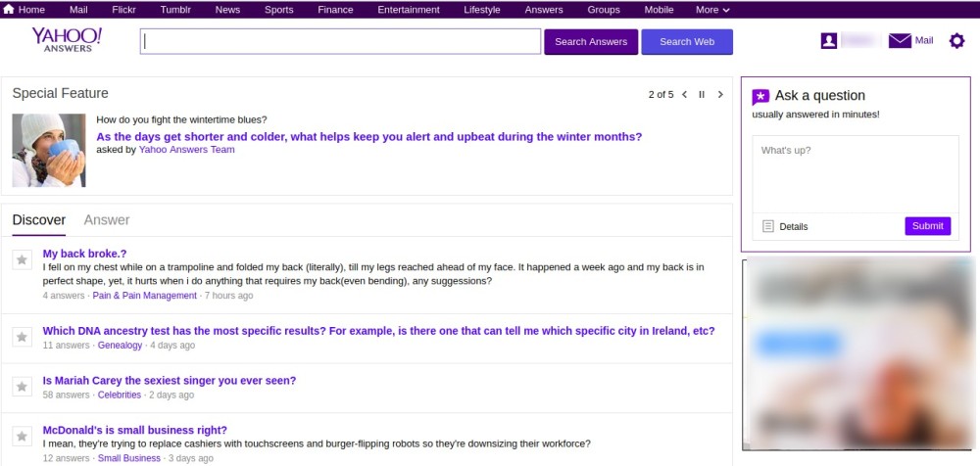Open the winter months featured question
This screenshot has width=980, height=466.
click(368, 137)
